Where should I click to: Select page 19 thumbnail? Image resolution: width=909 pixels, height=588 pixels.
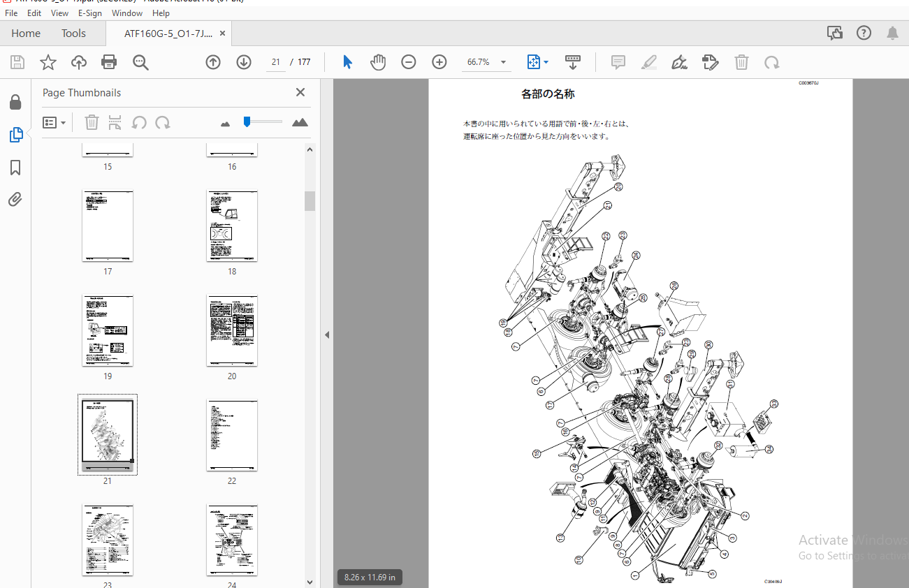[108, 331]
